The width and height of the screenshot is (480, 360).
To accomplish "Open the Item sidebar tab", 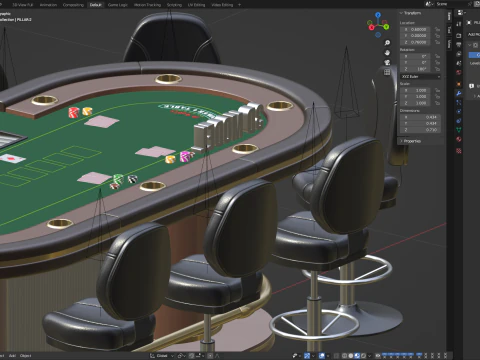I will (x=449, y=16).
